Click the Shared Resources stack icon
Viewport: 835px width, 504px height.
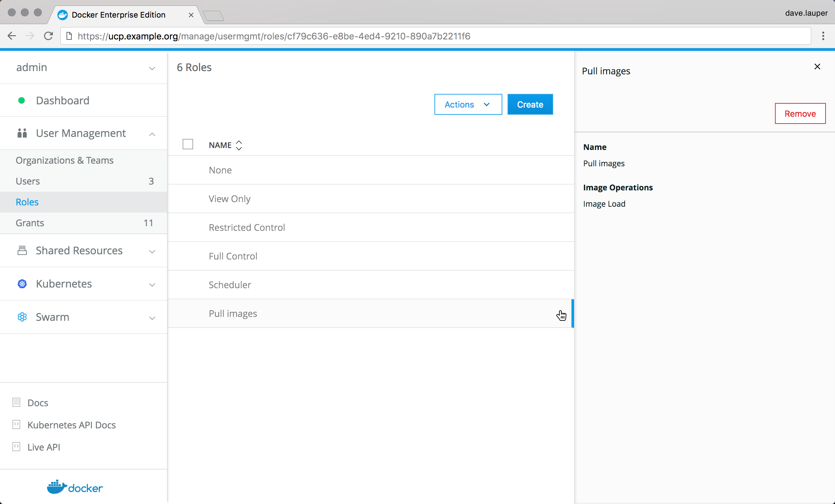pyautogui.click(x=22, y=250)
